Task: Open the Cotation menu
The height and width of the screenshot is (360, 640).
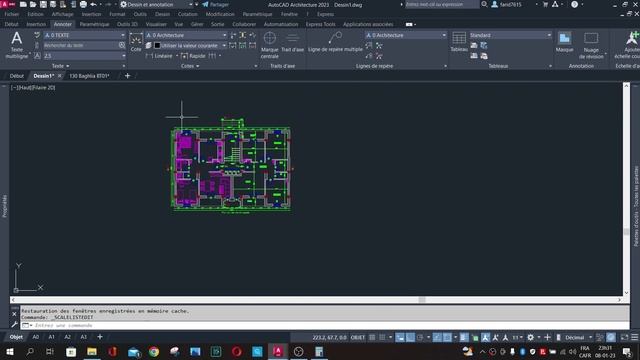Action: click(x=187, y=14)
